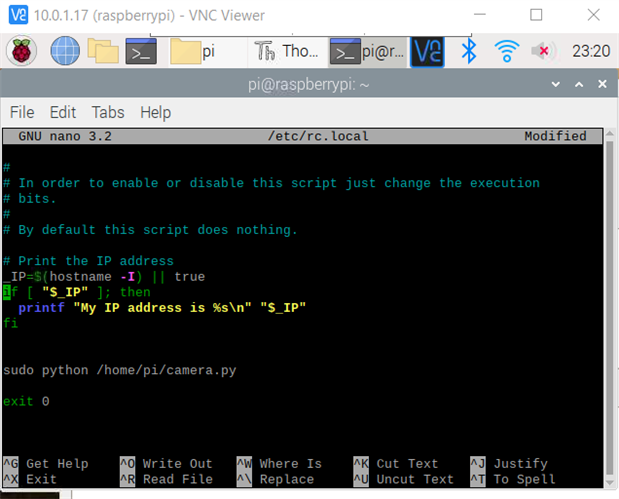The width and height of the screenshot is (619, 499).
Task: Launch terminal from the panel launcher icon
Action: [x=141, y=51]
